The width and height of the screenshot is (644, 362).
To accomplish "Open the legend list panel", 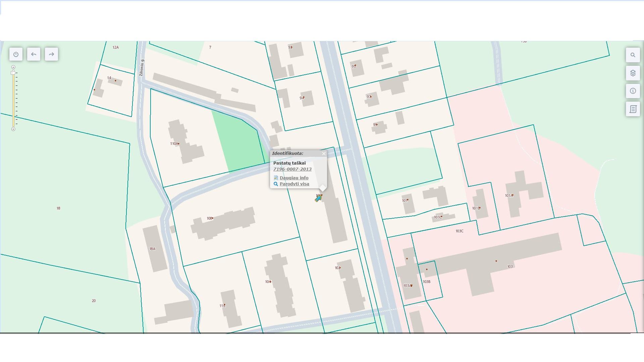I will 633,109.
